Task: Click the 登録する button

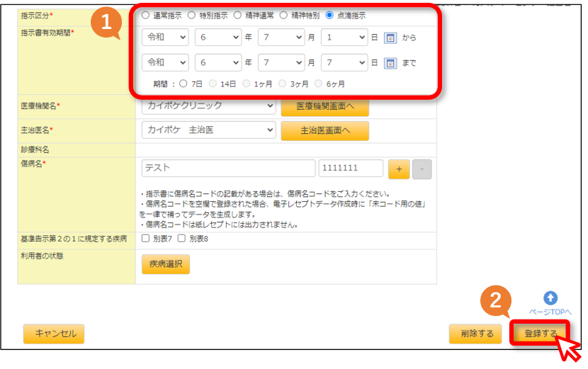Action: [x=540, y=334]
